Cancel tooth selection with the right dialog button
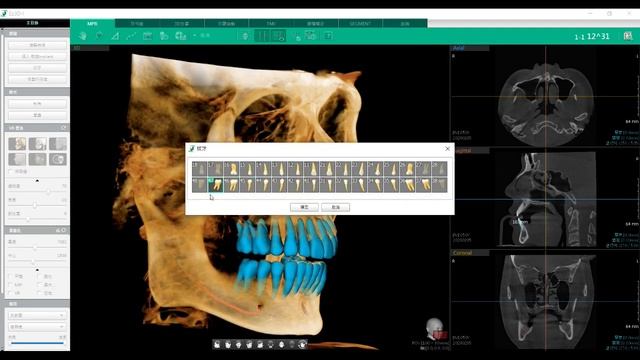This screenshot has width=640, height=360. point(335,207)
